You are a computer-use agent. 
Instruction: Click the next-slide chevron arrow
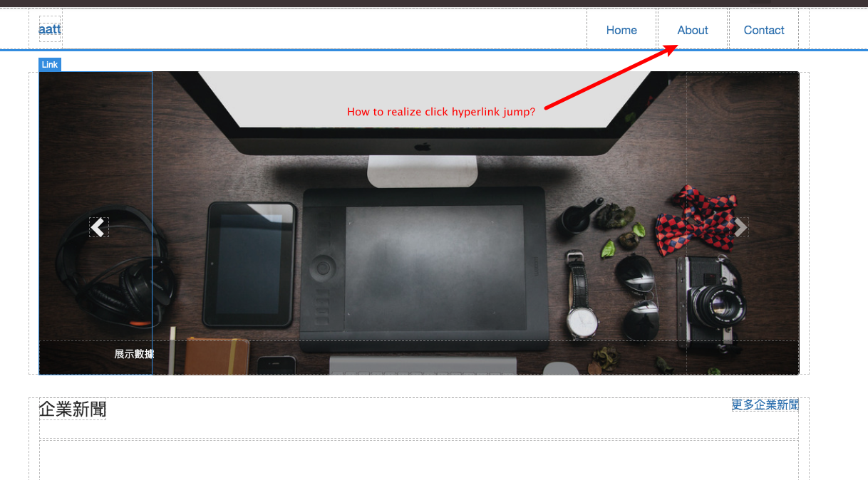[740, 226]
